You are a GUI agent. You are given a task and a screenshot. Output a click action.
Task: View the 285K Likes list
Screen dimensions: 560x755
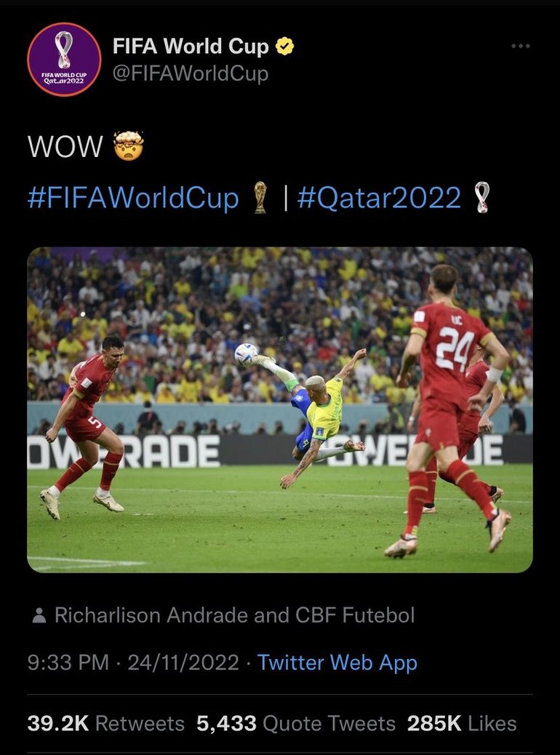pos(462,723)
